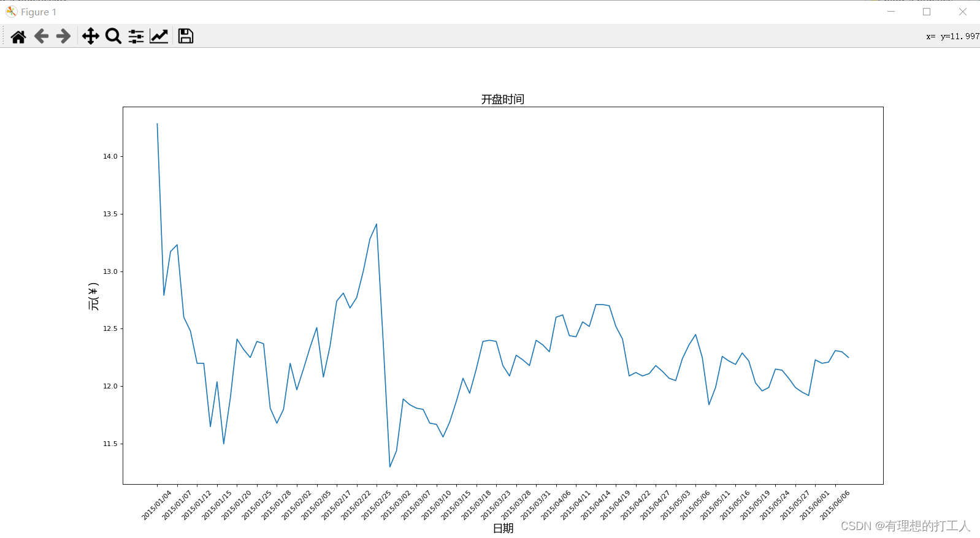
Task: Click the x-axis date 2015/04/14
Action: [x=595, y=505]
